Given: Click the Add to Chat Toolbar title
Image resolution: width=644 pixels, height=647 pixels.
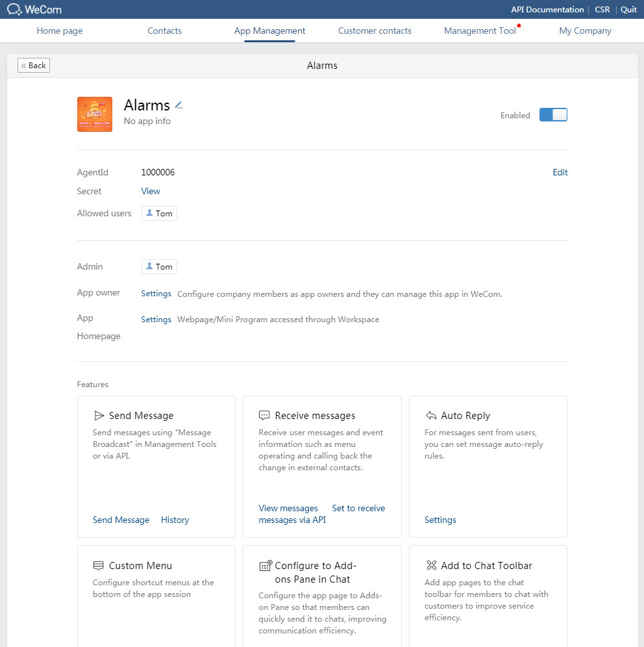Looking at the screenshot, I should [x=486, y=565].
